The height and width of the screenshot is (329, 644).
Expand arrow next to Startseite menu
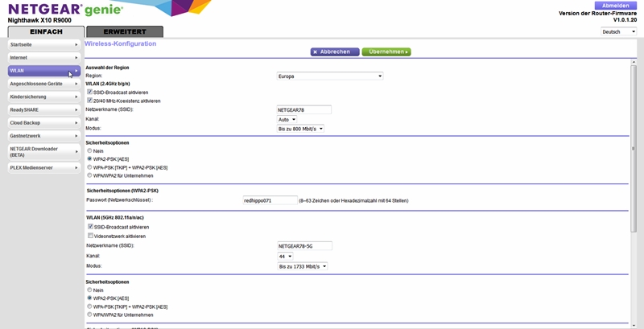tap(76, 45)
